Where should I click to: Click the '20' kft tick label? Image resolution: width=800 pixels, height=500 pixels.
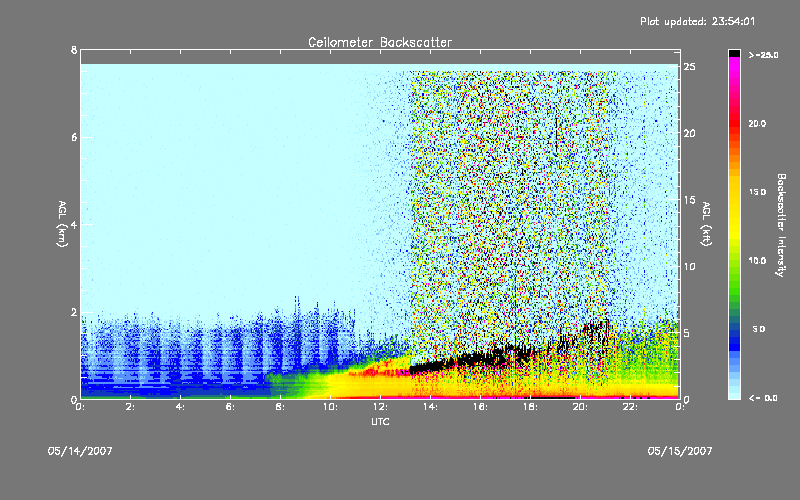tap(689, 133)
